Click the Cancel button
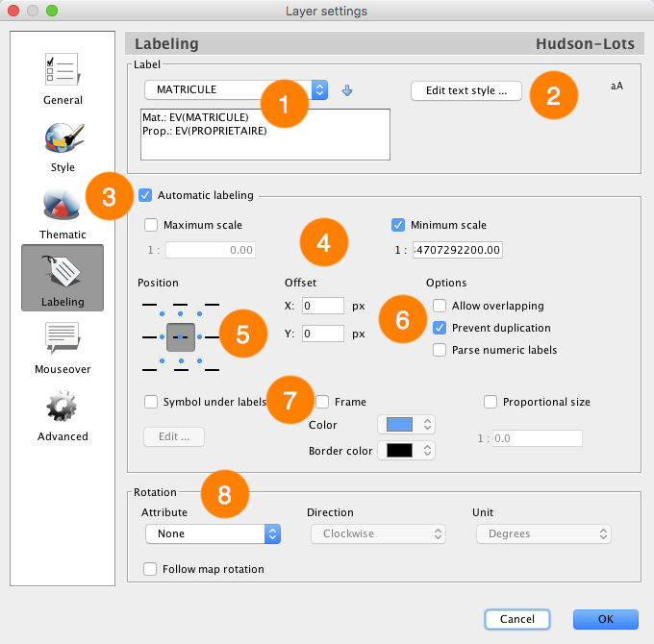 tap(517, 619)
